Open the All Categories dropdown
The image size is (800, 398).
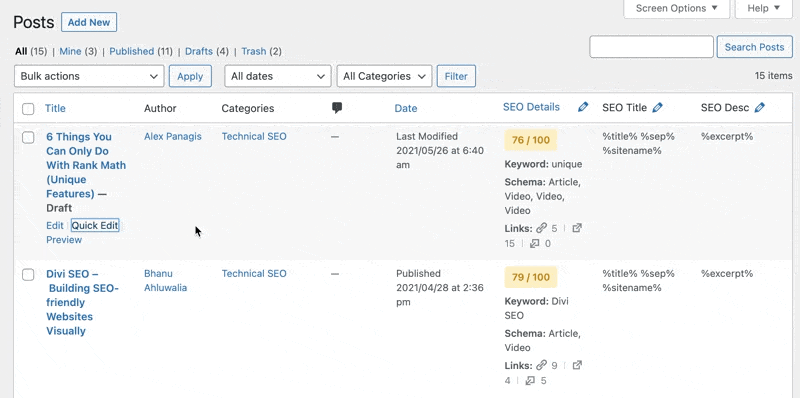pyautogui.click(x=384, y=76)
